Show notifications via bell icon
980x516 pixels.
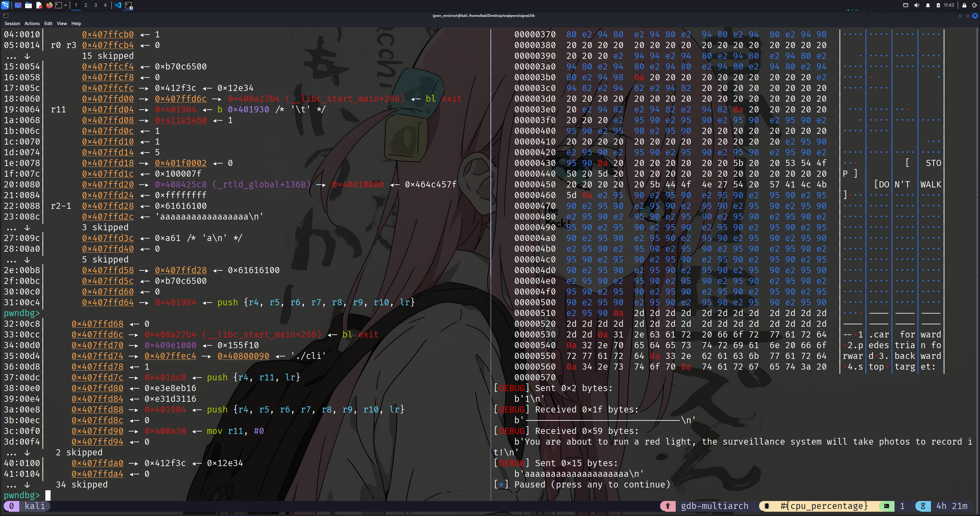[x=928, y=5]
